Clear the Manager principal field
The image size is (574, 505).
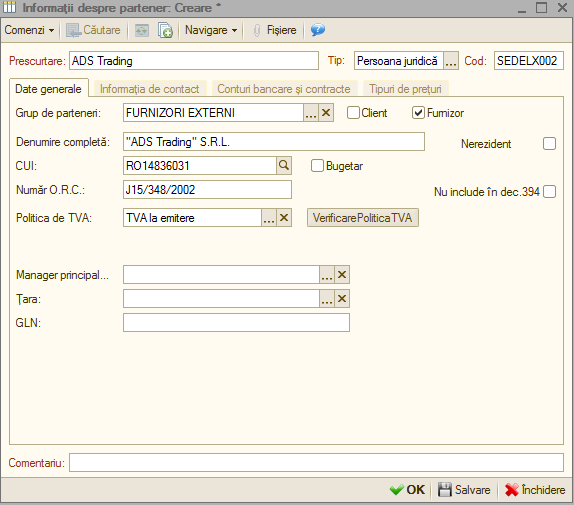[342, 274]
